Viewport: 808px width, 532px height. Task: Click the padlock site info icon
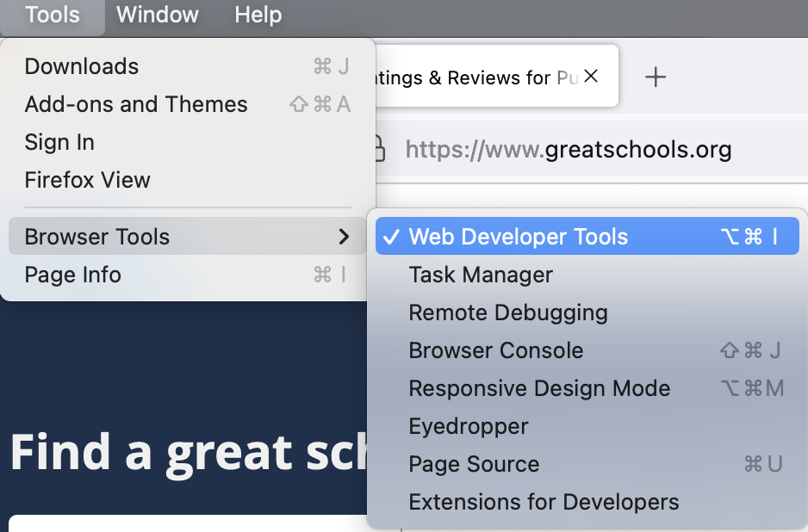click(380, 149)
